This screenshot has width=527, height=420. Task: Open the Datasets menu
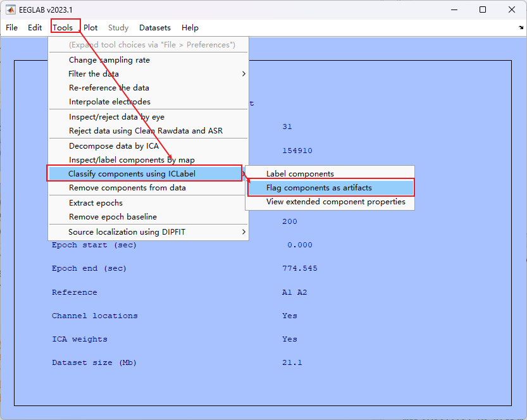[x=155, y=28]
